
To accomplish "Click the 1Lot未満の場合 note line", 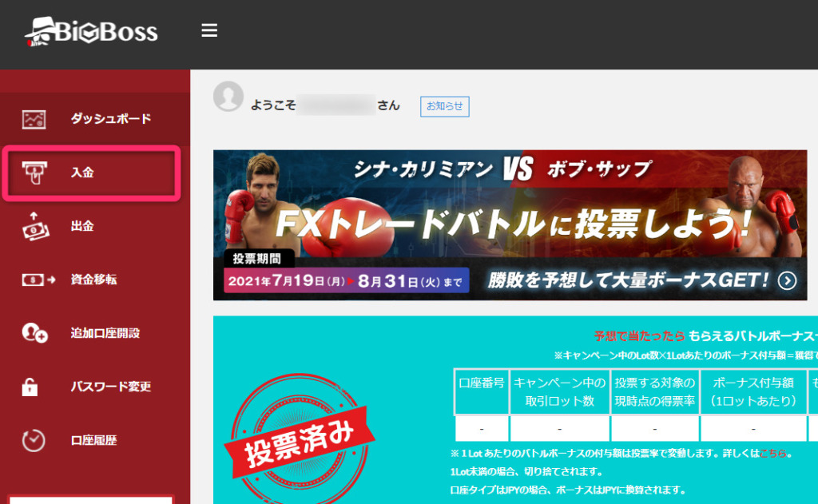I will 526,472.
